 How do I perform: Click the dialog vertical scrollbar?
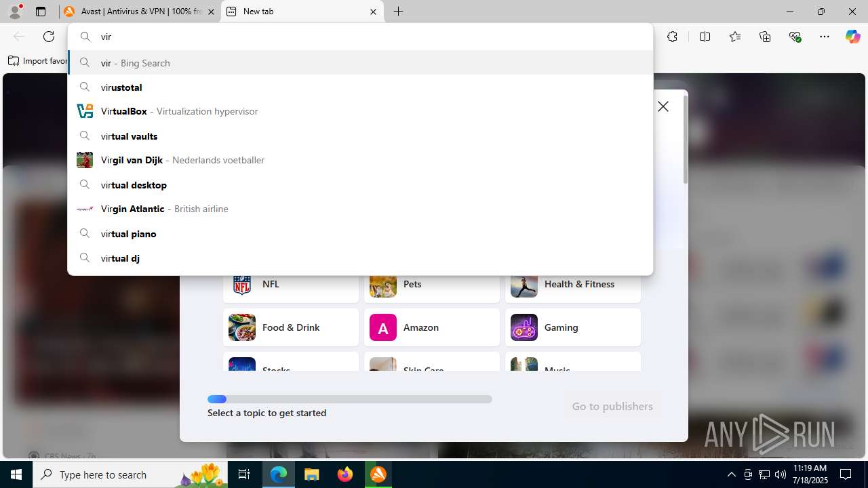686,139
